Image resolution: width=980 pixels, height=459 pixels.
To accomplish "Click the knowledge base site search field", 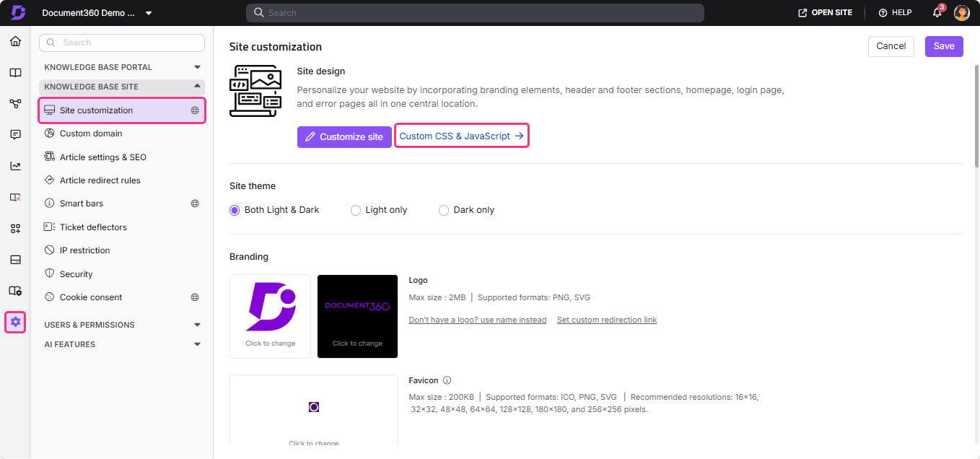I will (x=121, y=43).
